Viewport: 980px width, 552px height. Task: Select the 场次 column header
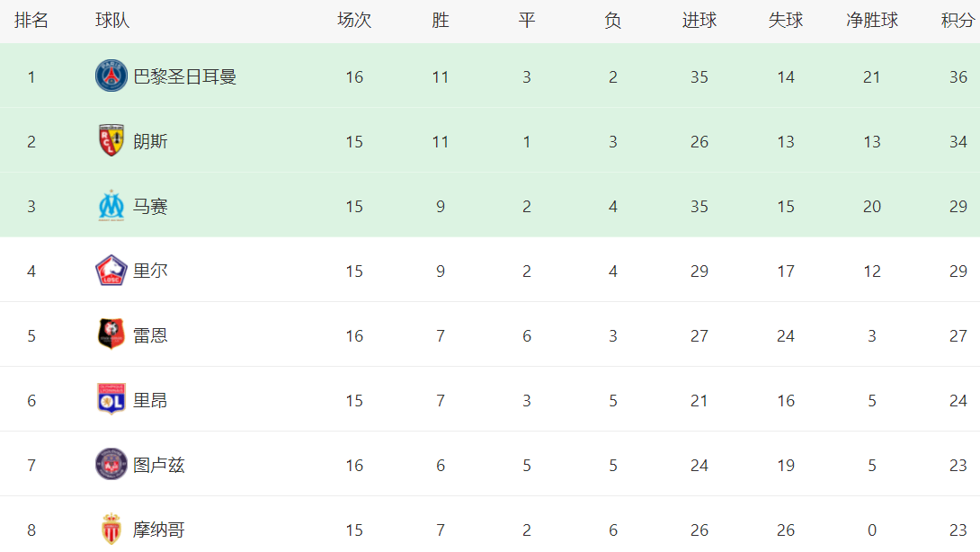354,21
